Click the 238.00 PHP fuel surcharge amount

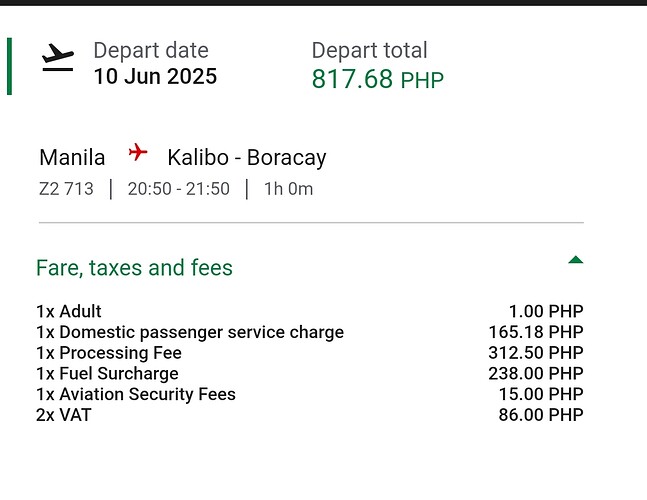tap(536, 373)
